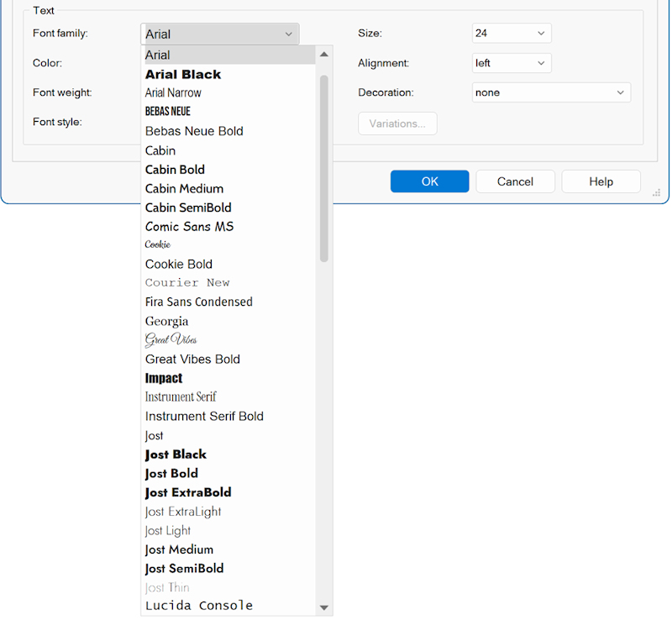Select Arial Black from font list

pyautogui.click(x=183, y=75)
